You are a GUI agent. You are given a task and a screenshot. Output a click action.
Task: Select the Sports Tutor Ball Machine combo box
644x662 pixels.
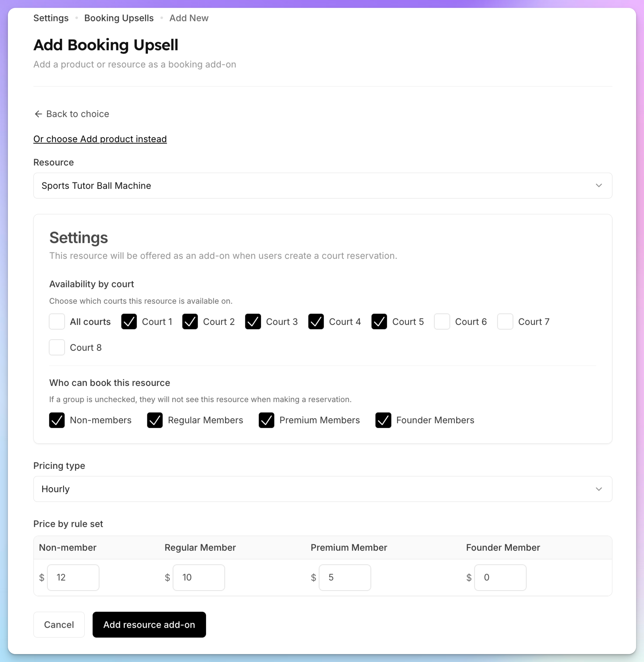point(323,186)
